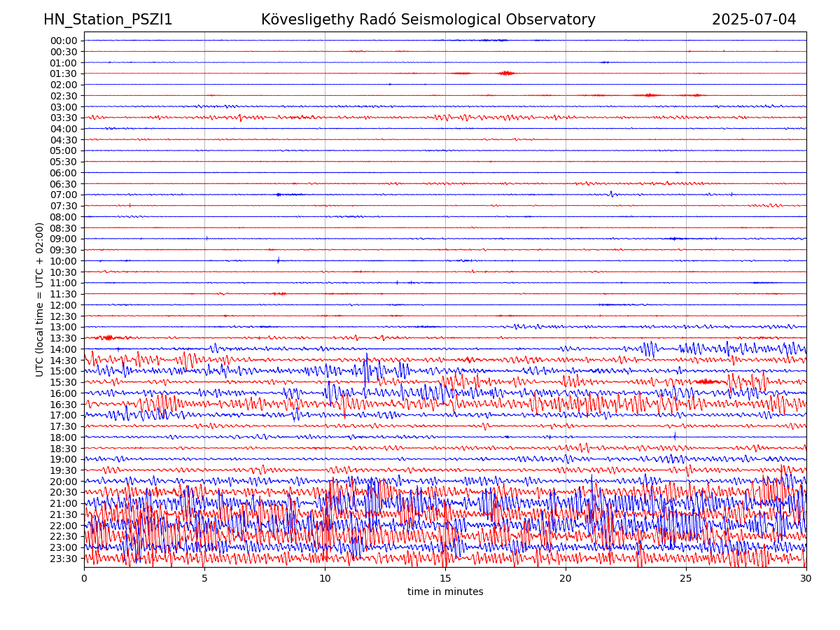
Task: Click the x-axis tick labeled 15
Action: click(445, 579)
